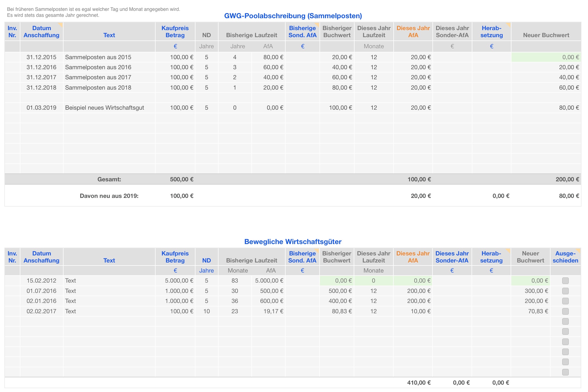Select the date cell 01.03.2019
The width and height of the screenshot is (588, 392).
tap(42, 108)
